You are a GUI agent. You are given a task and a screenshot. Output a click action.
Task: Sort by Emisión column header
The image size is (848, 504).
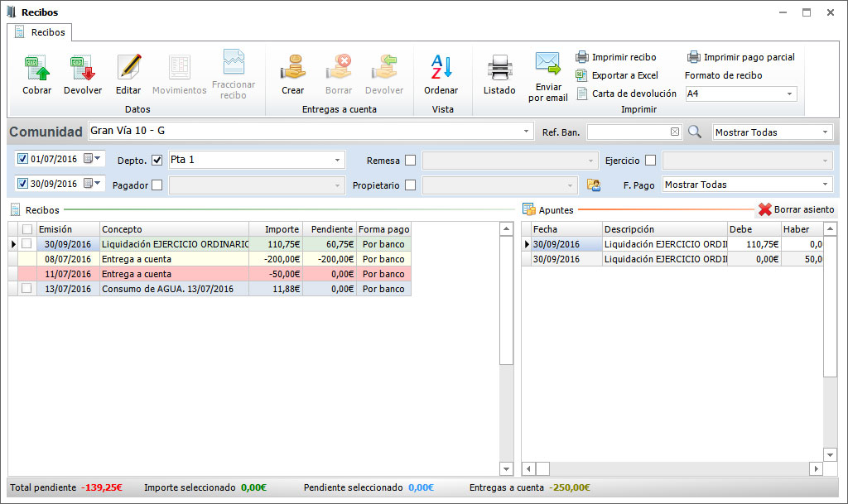(x=68, y=229)
